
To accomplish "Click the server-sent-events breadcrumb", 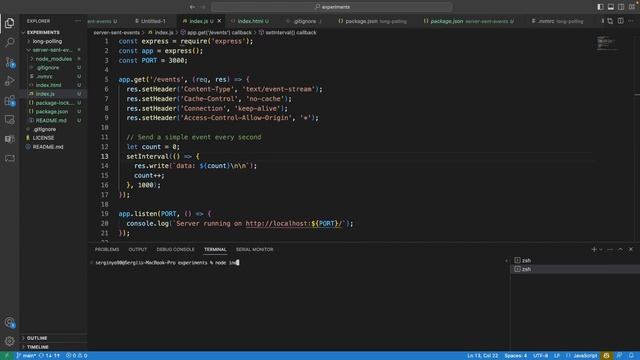I will click(117, 32).
